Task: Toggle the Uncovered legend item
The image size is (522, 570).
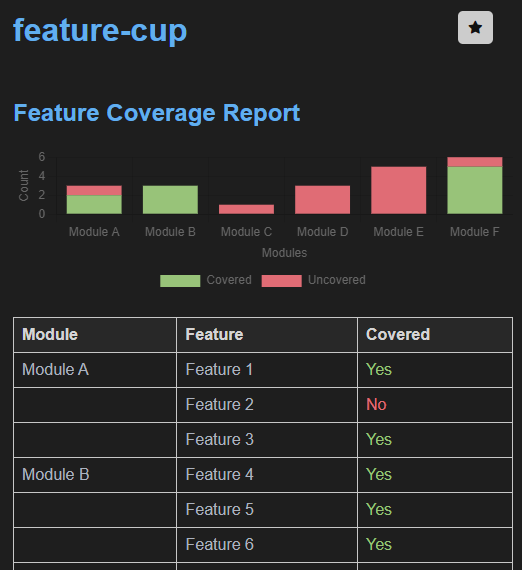Action: pos(313,280)
